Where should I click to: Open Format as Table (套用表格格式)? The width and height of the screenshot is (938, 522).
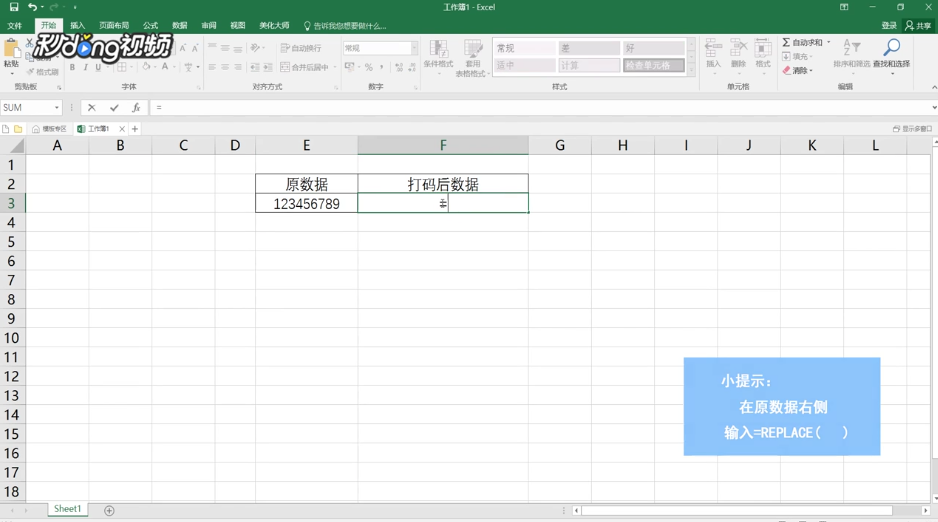tap(473, 58)
